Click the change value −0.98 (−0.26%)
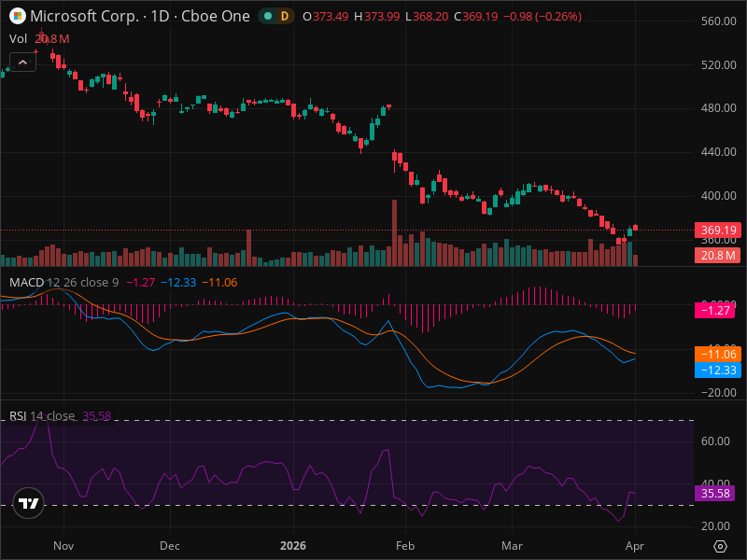The height and width of the screenshot is (560, 747). coord(543,17)
